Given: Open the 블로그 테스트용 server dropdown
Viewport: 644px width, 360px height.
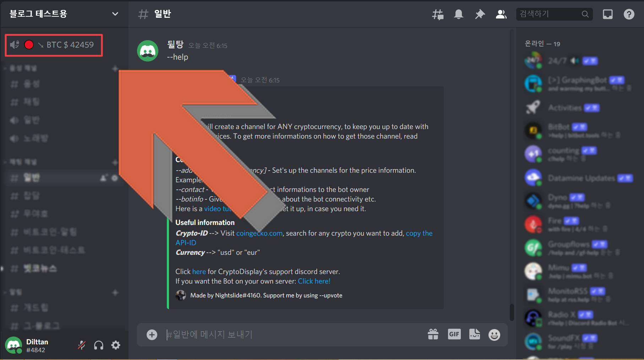Looking at the screenshot, I should tap(64, 14).
